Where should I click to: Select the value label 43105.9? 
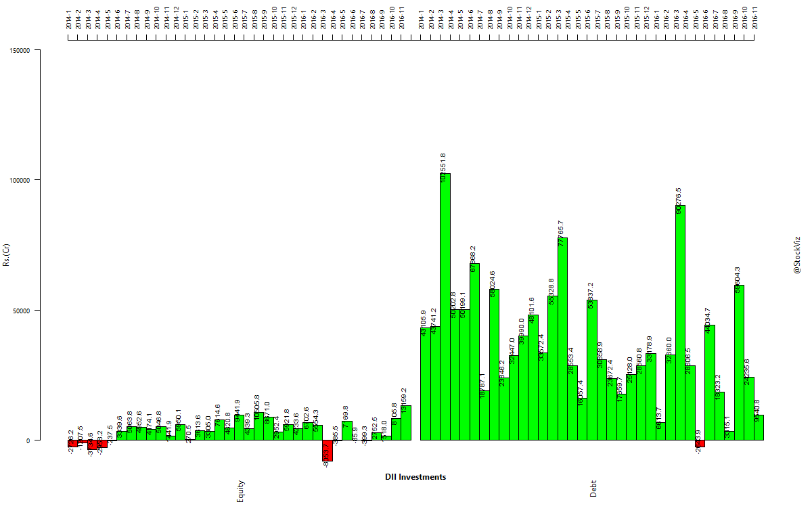(424, 324)
